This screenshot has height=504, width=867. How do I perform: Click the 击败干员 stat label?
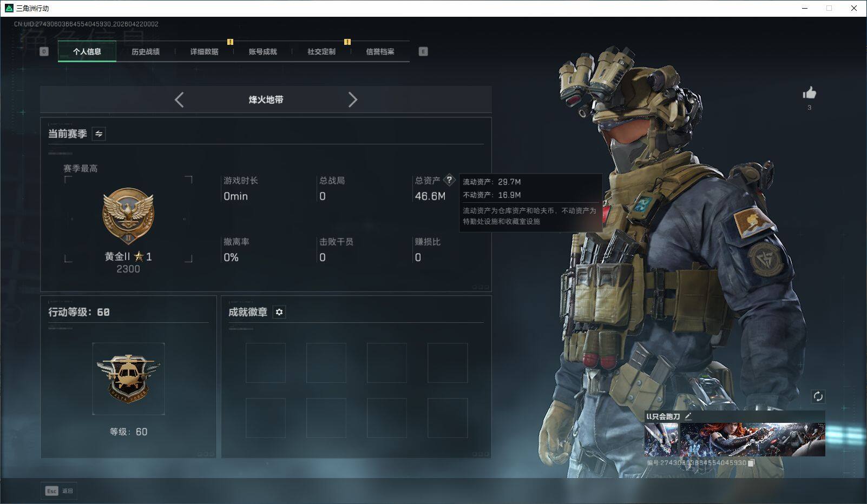pos(336,242)
